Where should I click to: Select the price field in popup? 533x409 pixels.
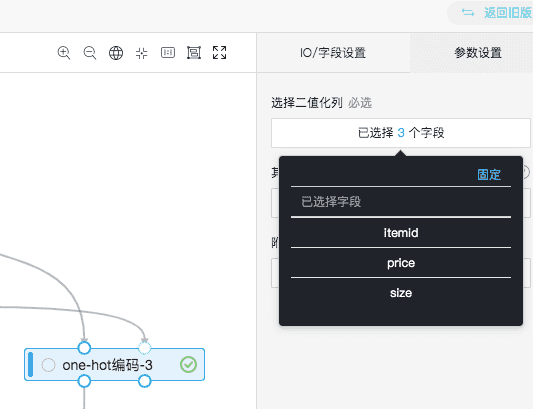[401, 263]
